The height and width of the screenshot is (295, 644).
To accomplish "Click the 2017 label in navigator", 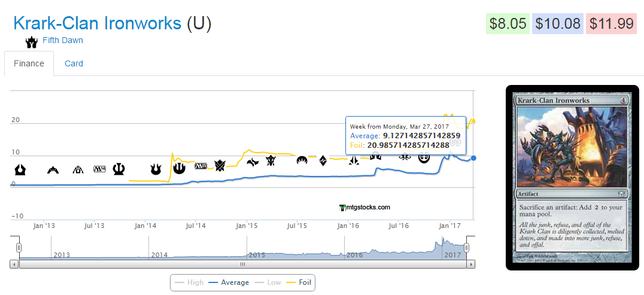I will [452, 255].
